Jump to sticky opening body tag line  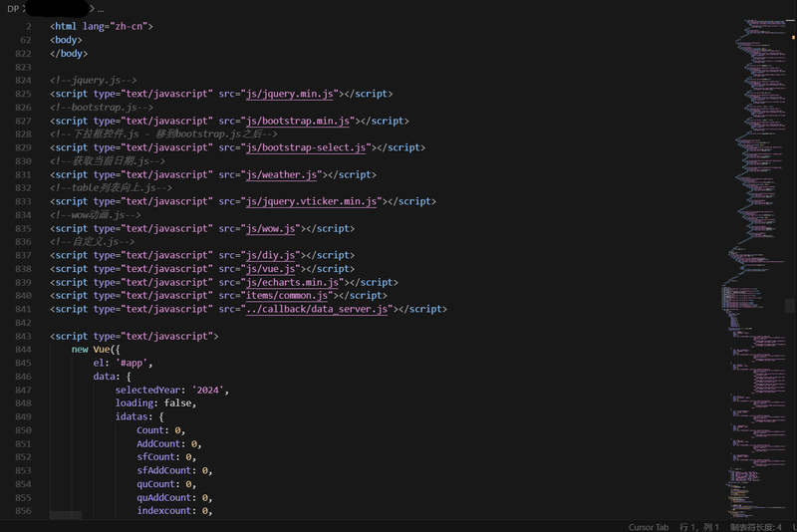(66, 40)
